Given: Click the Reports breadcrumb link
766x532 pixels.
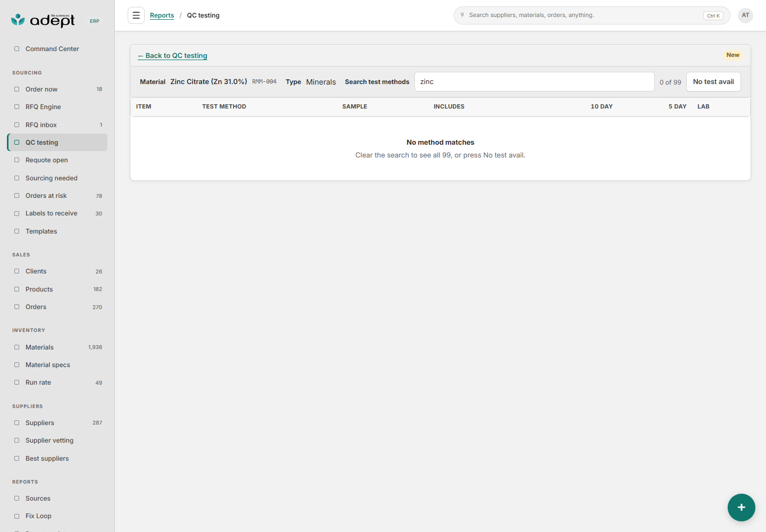Looking at the screenshot, I should point(162,15).
